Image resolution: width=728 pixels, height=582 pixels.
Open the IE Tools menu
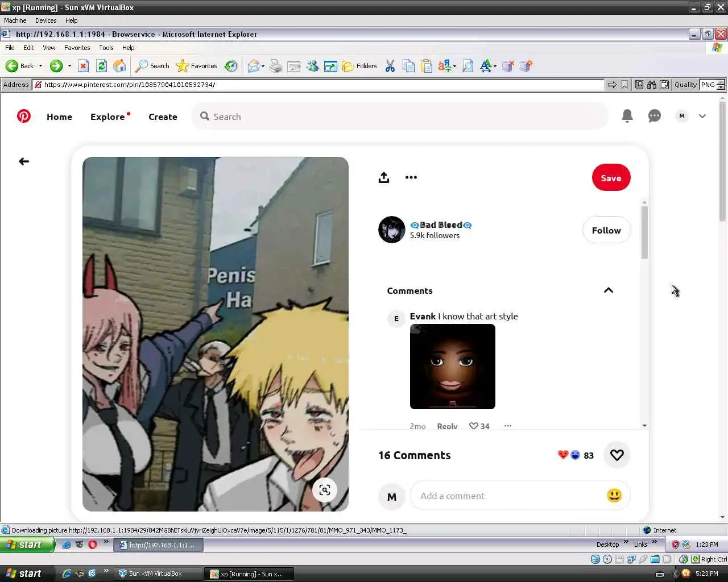click(106, 48)
